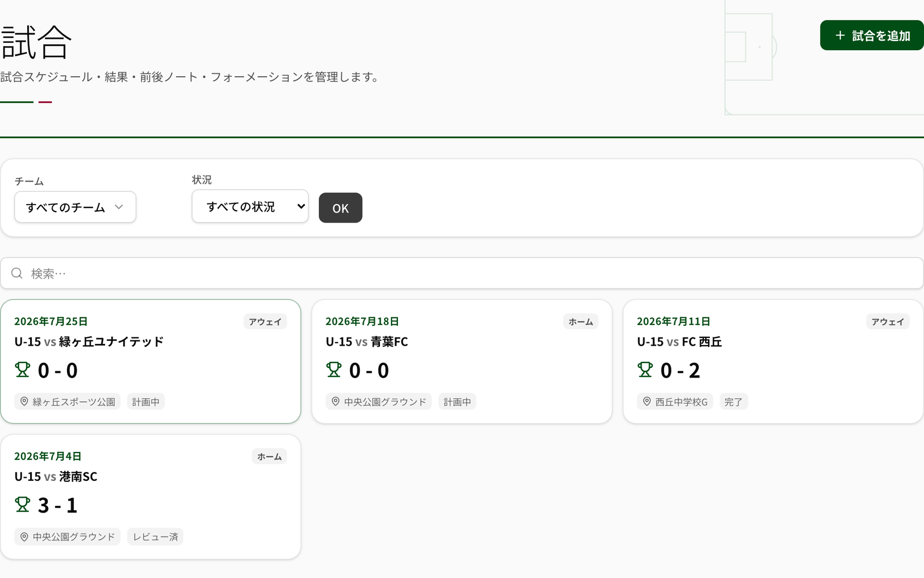The image size is (924, 578).
Task: Click the 試合を追加 button
Action: pyautogui.click(x=871, y=35)
